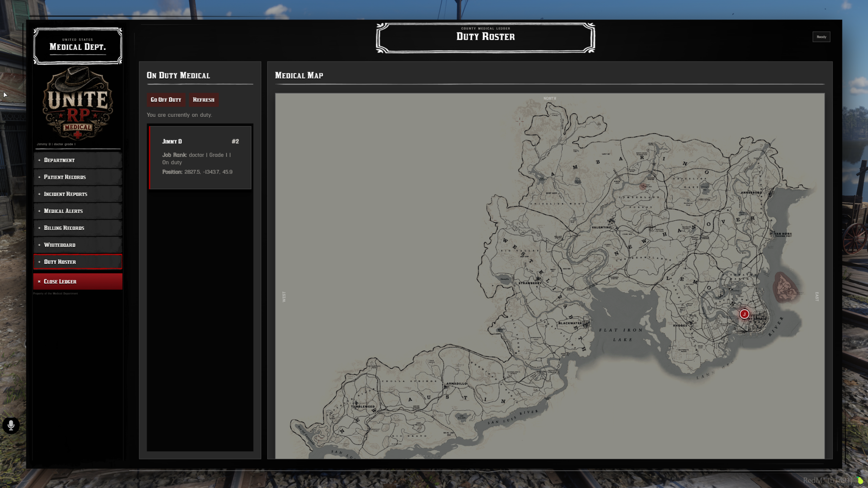This screenshot has width=868, height=488.
Task: Click Annesburg on the medical map
Action: (x=751, y=193)
